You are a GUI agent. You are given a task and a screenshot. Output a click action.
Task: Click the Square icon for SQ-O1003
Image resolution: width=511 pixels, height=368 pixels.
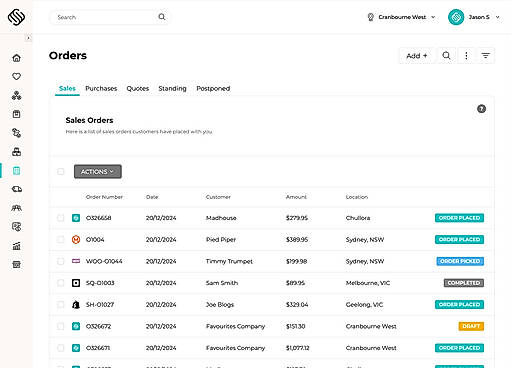[x=76, y=283]
